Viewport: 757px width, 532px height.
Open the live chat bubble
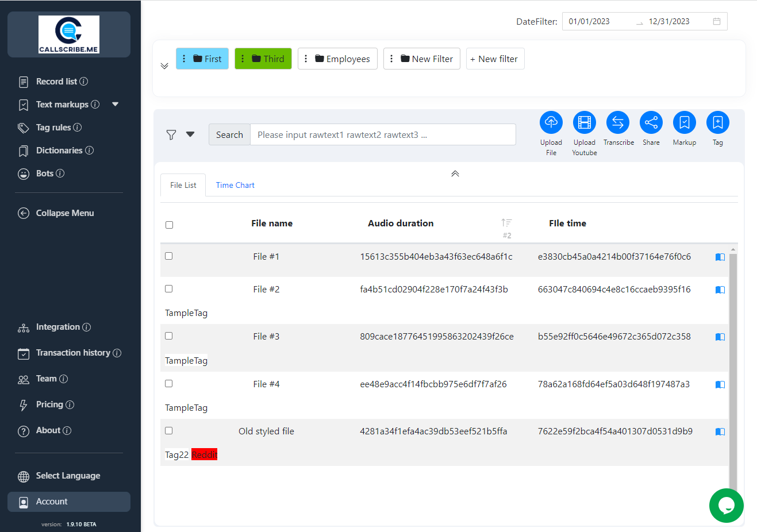tap(726, 506)
